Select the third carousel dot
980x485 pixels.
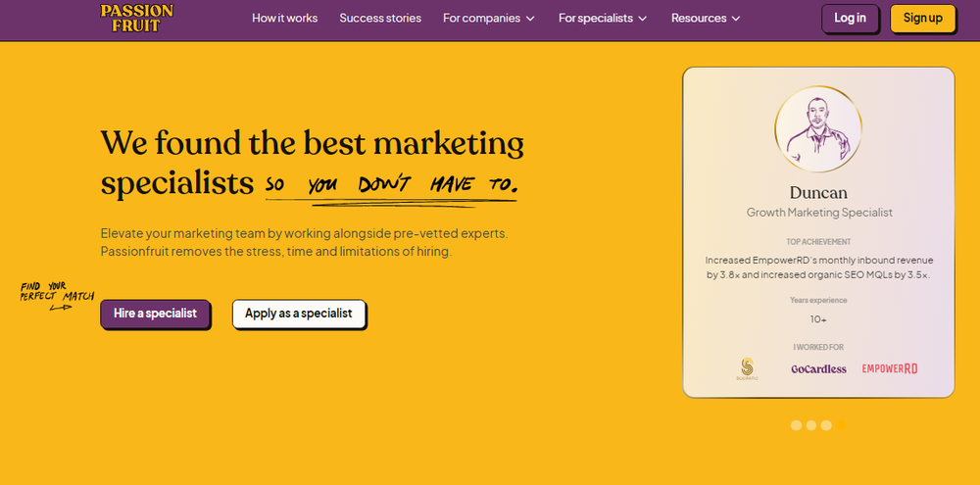826,425
